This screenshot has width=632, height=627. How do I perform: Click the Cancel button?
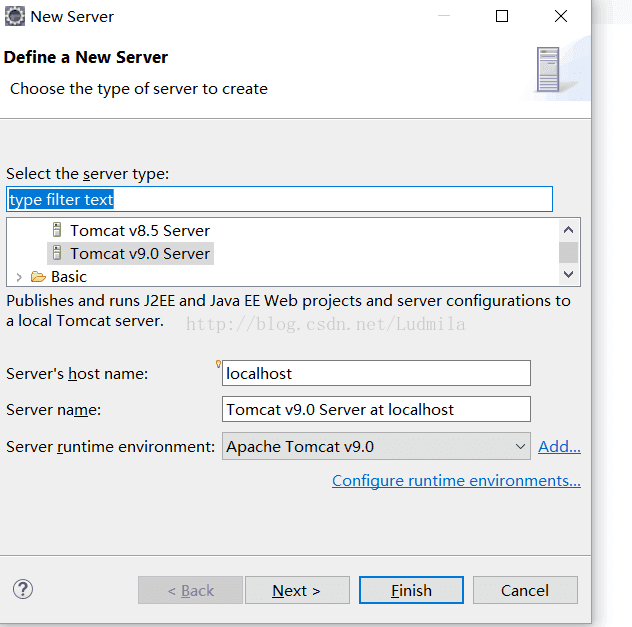(x=525, y=590)
